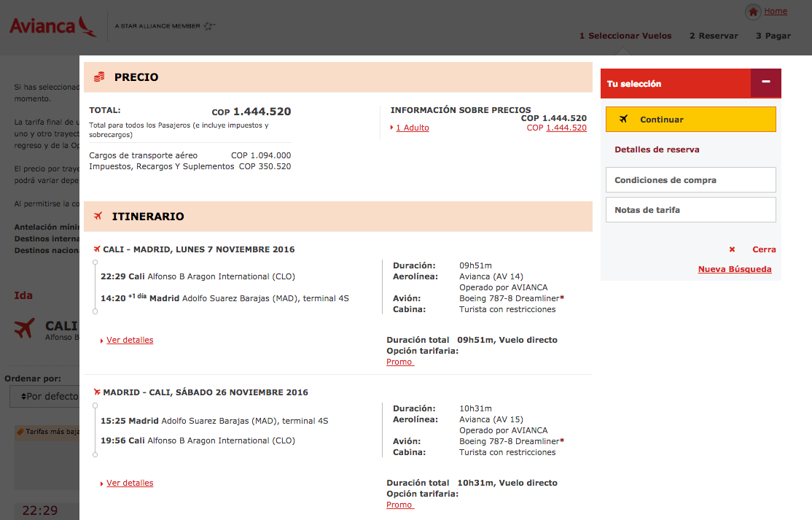Open Promo fare link for return flight
Screen dimensions: 812x520
tap(399, 505)
